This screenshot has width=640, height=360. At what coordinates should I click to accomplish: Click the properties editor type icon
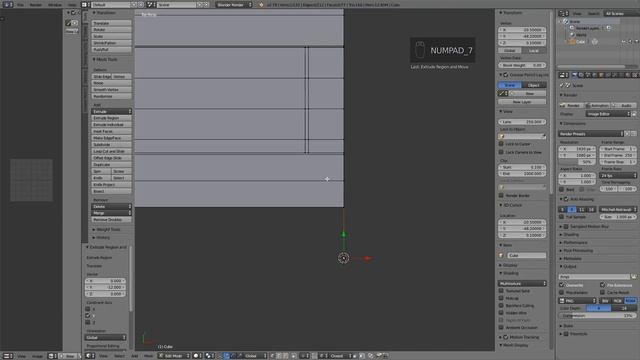(563, 75)
